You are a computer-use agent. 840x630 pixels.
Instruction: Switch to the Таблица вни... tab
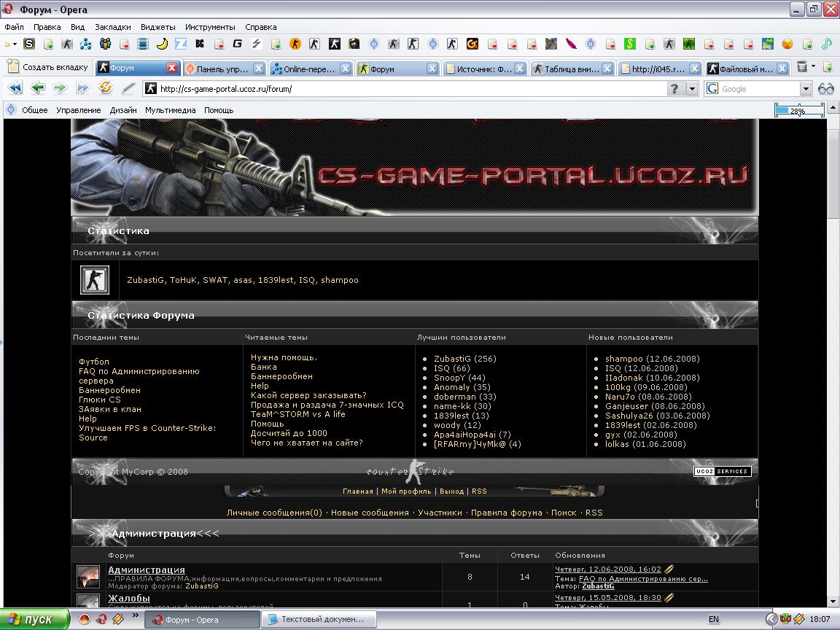572,69
